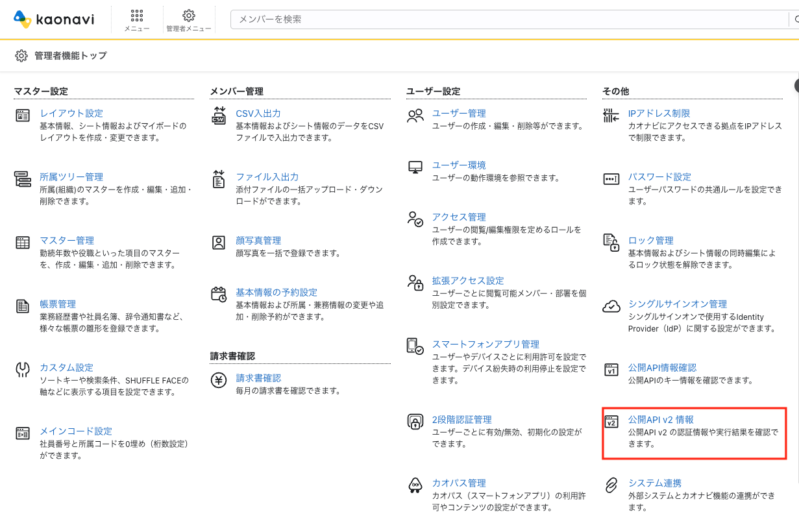Viewport: 799px width, 532px height.
Task: Open the 基本情報の予約設定 link
Action: pyautogui.click(x=277, y=292)
